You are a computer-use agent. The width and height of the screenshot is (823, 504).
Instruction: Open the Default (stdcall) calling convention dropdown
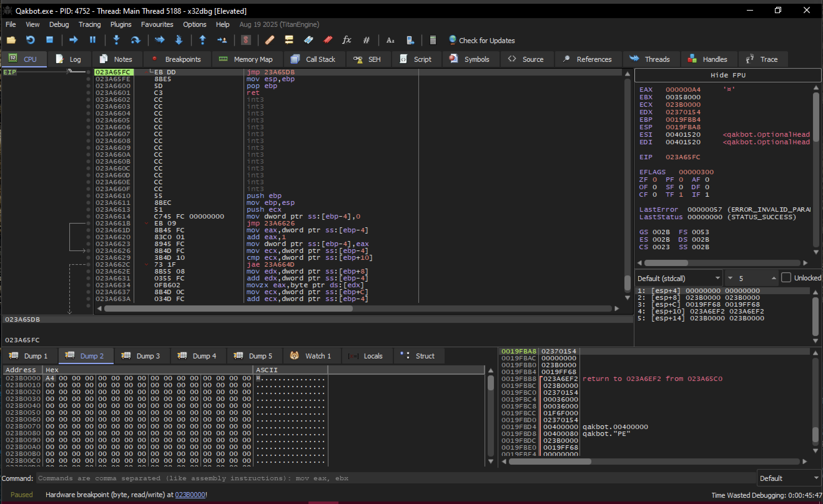tap(678, 278)
